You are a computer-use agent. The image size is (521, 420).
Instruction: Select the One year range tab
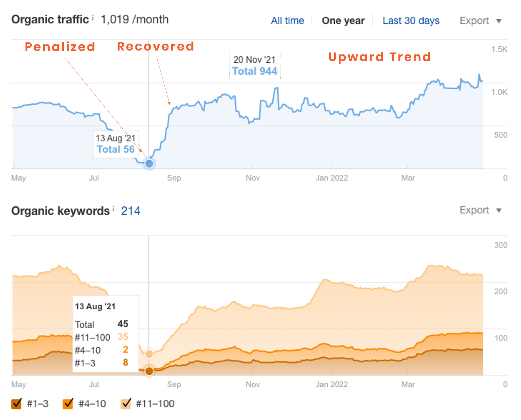click(343, 21)
